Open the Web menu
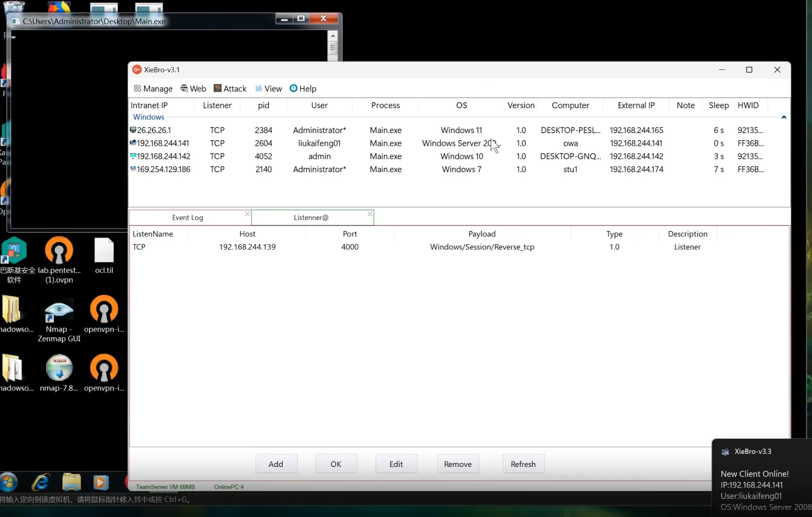Screen dimensions: 812x517 click(x=193, y=89)
